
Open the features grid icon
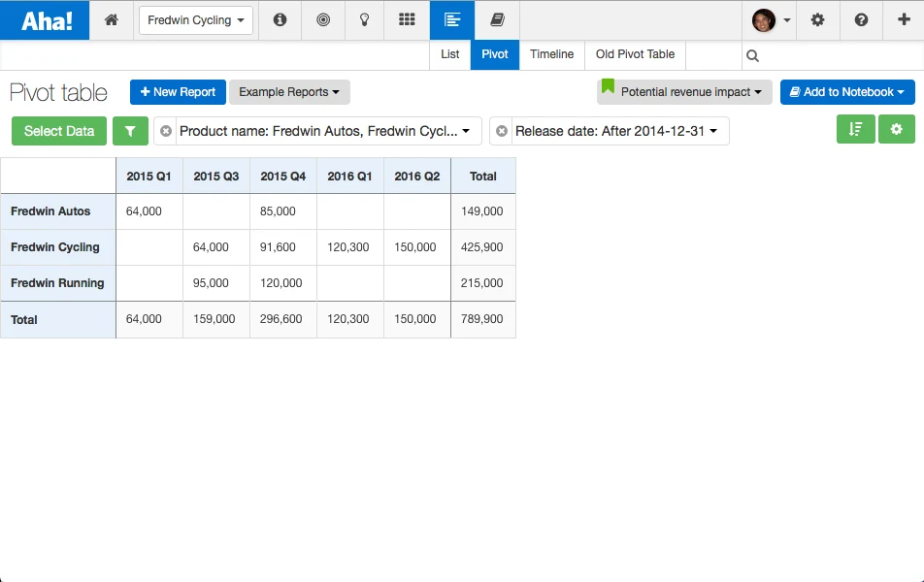click(408, 20)
